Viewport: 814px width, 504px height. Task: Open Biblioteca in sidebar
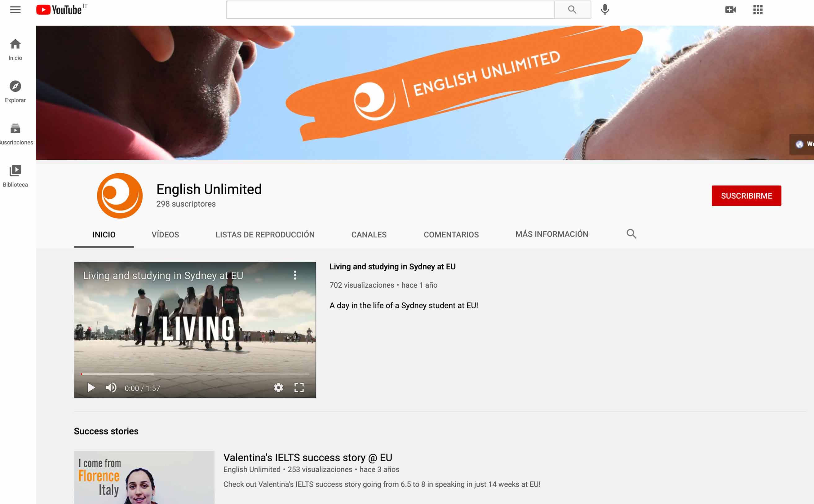coord(15,176)
